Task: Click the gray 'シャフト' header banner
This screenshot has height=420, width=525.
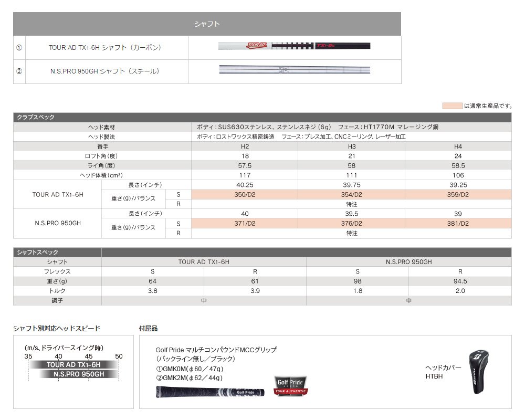Action: point(207,24)
